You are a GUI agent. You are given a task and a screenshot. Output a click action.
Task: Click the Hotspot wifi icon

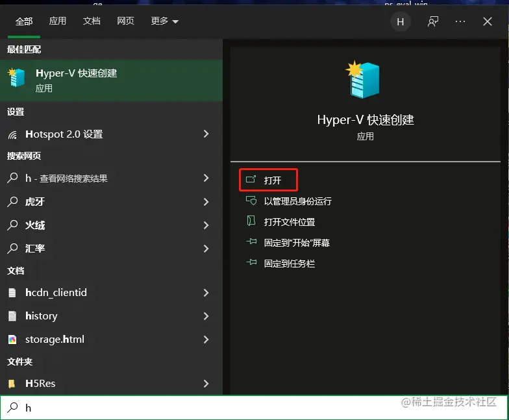coord(12,134)
